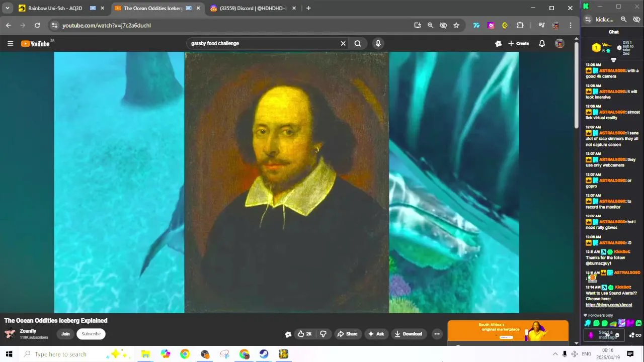
Task: Click the Kick window crossed-out eye icon
Action: point(636,19)
